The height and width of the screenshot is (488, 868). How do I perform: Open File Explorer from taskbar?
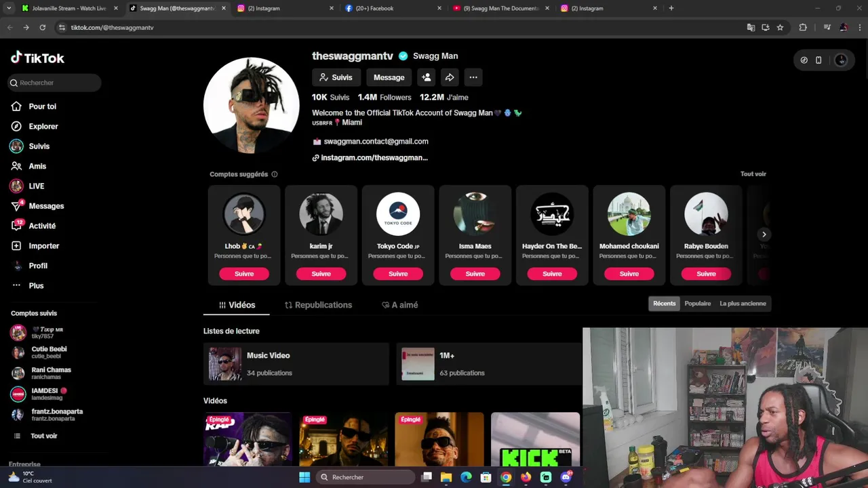[446, 477]
